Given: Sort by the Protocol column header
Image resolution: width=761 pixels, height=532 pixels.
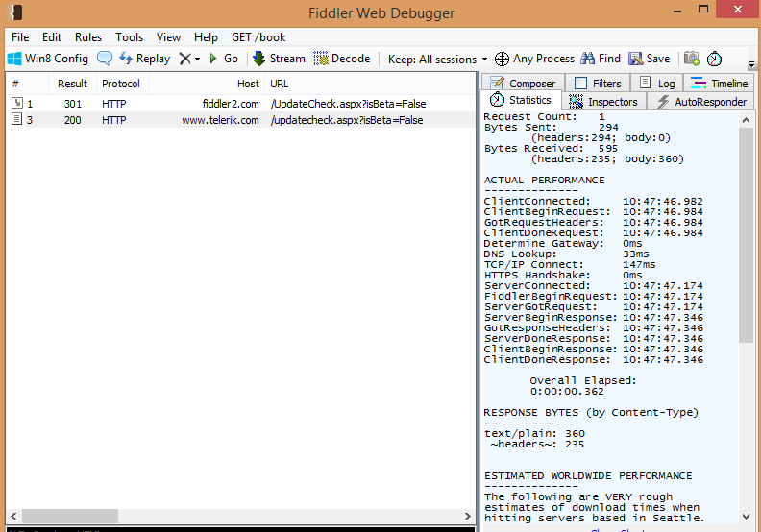Looking at the screenshot, I should click(122, 84).
